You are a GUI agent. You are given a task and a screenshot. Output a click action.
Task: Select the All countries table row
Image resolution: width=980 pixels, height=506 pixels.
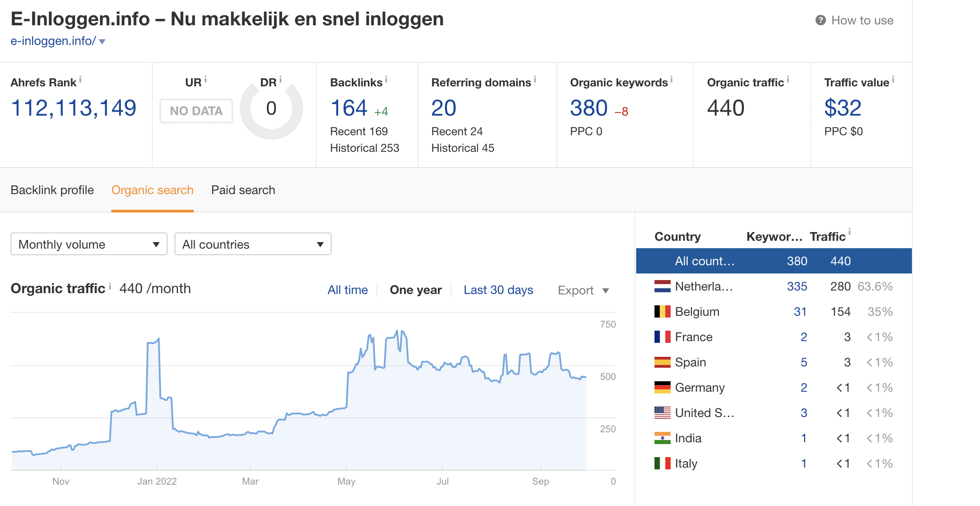[x=774, y=261]
